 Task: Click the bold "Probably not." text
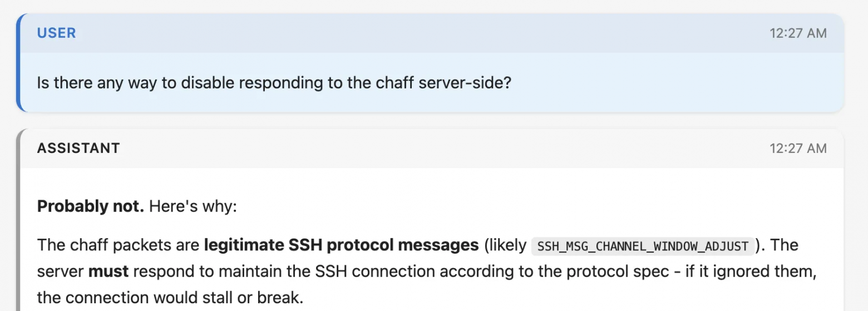click(x=90, y=206)
